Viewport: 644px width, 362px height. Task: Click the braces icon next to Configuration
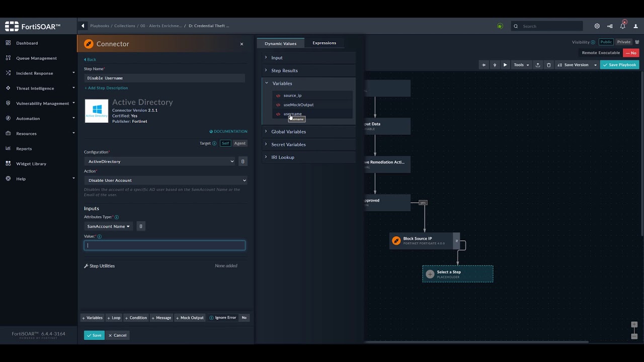pyautogui.click(x=243, y=161)
